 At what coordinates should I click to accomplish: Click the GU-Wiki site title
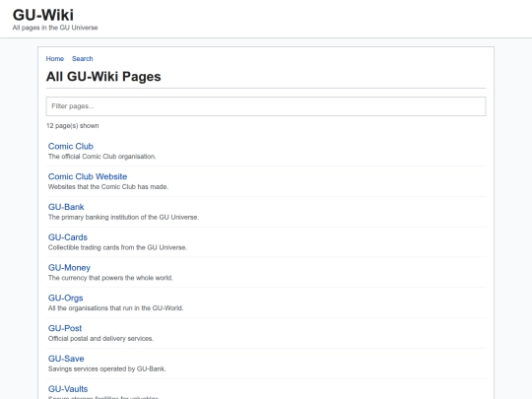click(43, 15)
